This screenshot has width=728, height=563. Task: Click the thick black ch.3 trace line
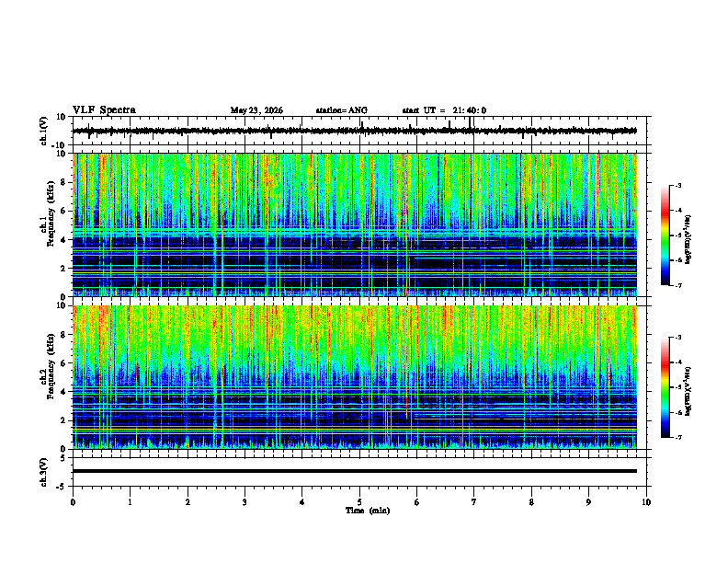pos(354,471)
